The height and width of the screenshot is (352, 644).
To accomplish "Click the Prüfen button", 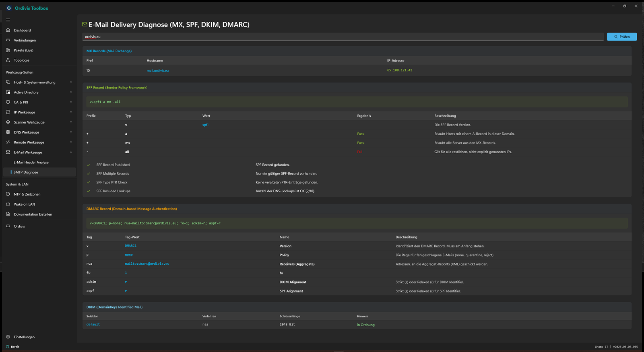I will (x=622, y=37).
